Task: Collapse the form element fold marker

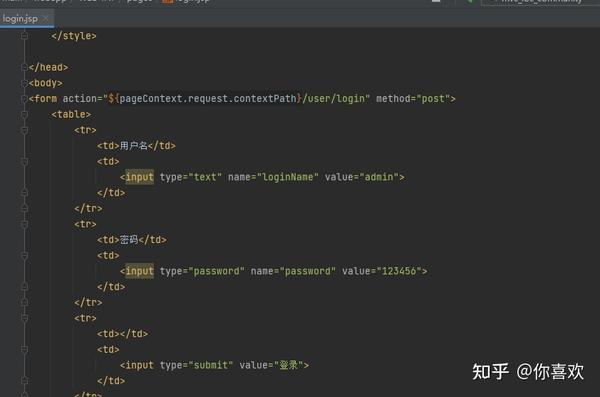Action: coord(24,99)
